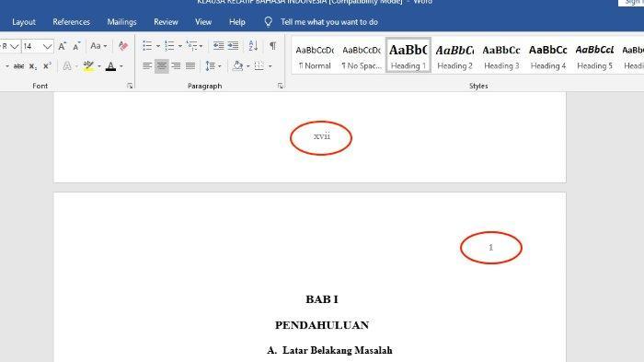Apply the Heading 4 style
This screenshot has width=644, height=362.
[548, 55]
